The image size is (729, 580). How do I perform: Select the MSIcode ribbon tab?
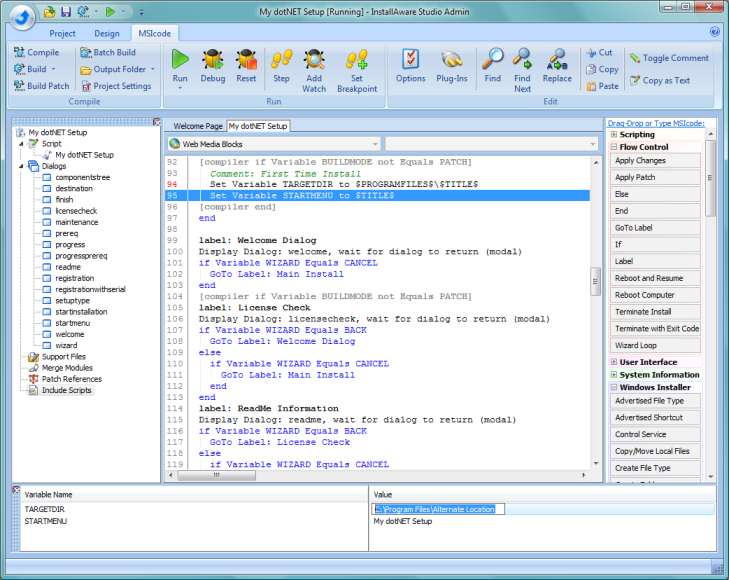[154, 33]
